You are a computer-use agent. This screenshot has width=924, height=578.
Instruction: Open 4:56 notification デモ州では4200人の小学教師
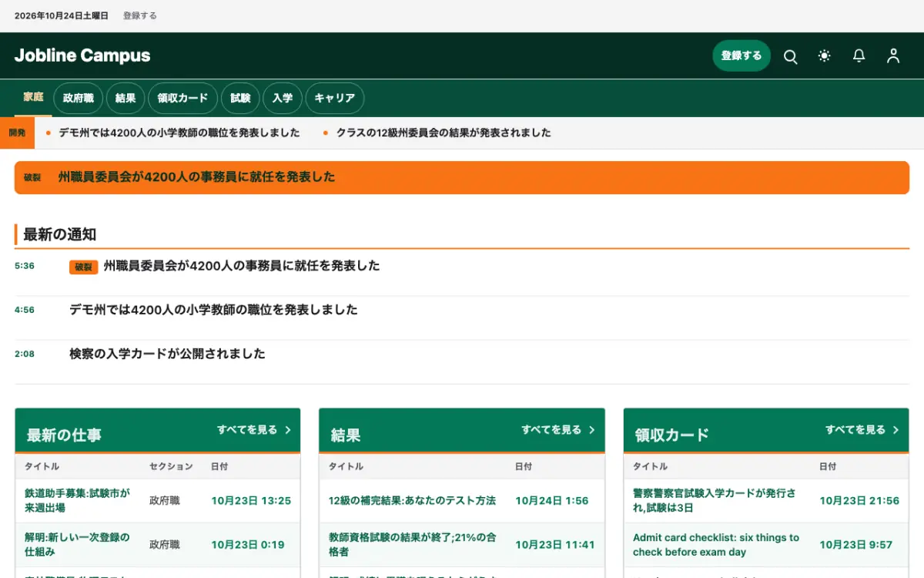coord(213,310)
